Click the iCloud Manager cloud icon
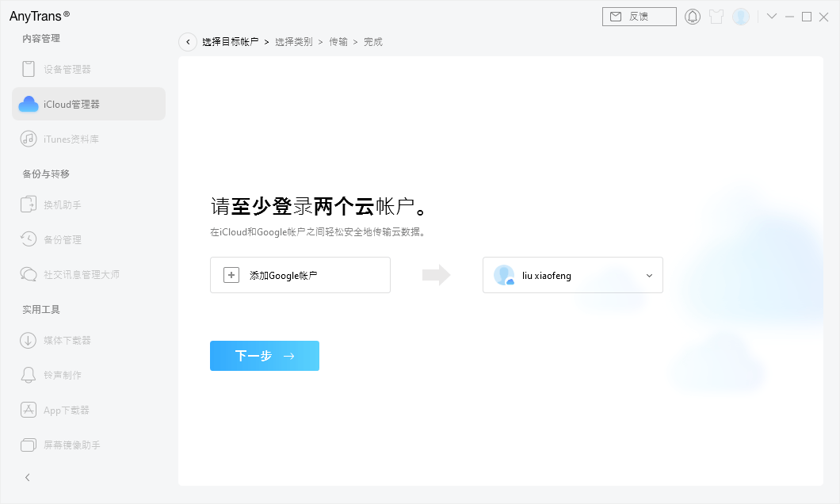The width and height of the screenshot is (840, 504). tap(29, 104)
